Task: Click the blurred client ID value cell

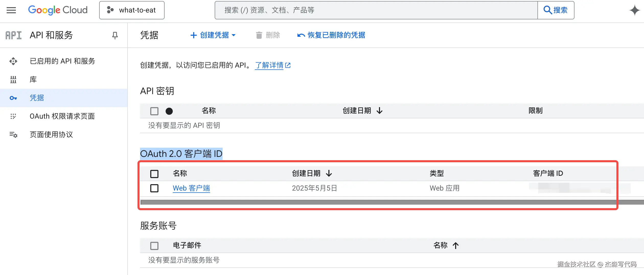Action: pyautogui.click(x=580, y=188)
